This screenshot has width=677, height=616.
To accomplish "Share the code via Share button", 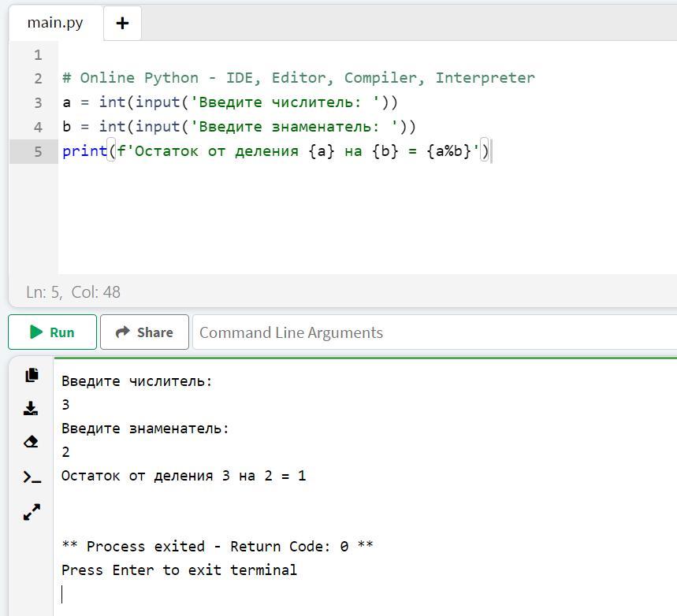I will pos(145,332).
